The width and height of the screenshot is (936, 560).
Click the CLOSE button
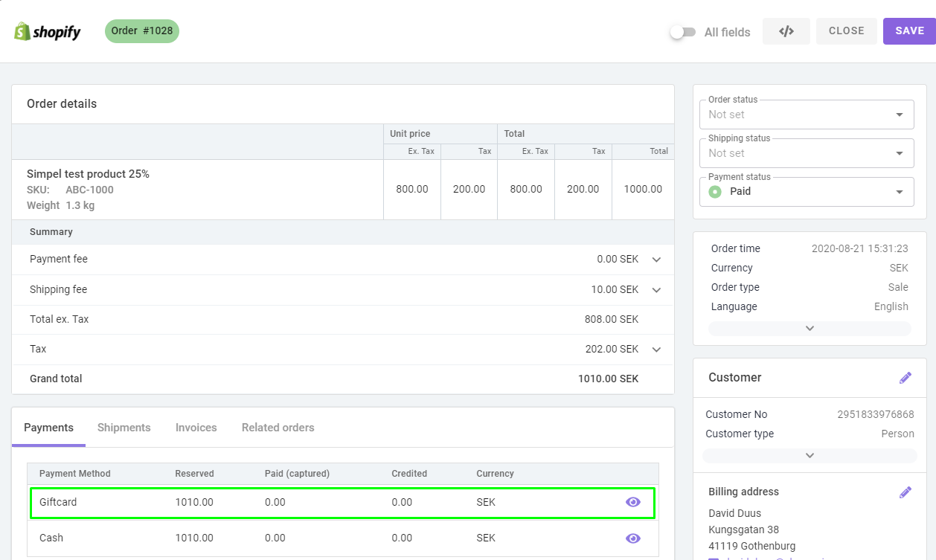coord(847,31)
